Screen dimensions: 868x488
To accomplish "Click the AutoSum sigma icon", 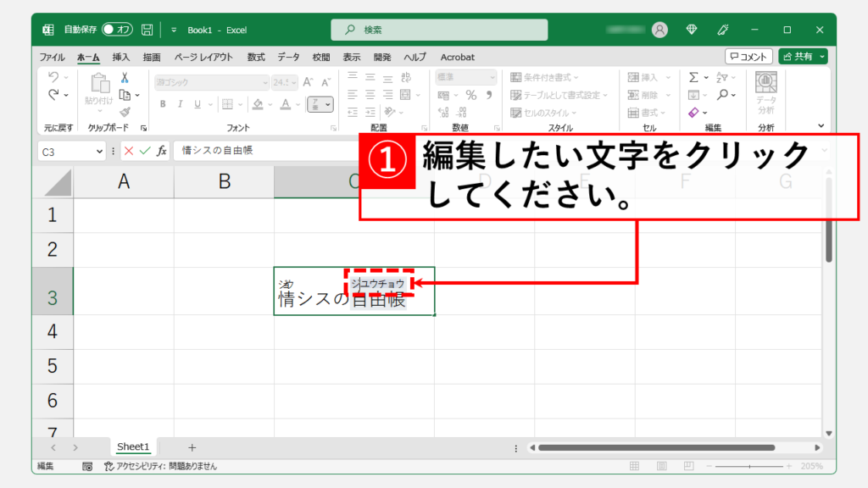I will point(693,77).
